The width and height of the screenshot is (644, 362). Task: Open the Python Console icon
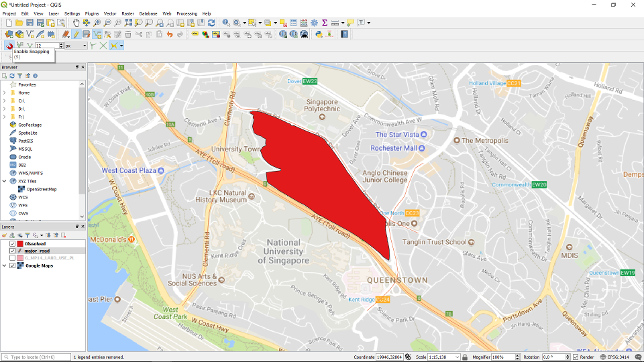coord(319,34)
